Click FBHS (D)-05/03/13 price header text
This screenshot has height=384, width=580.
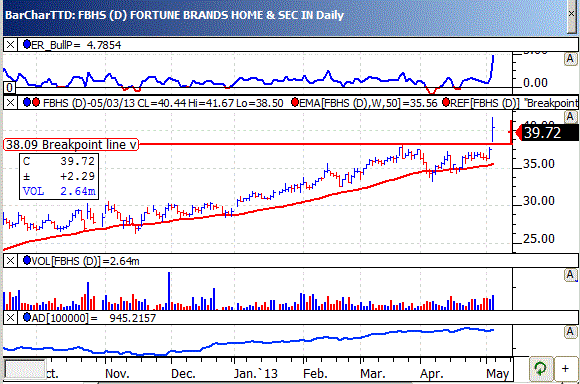(x=163, y=103)
